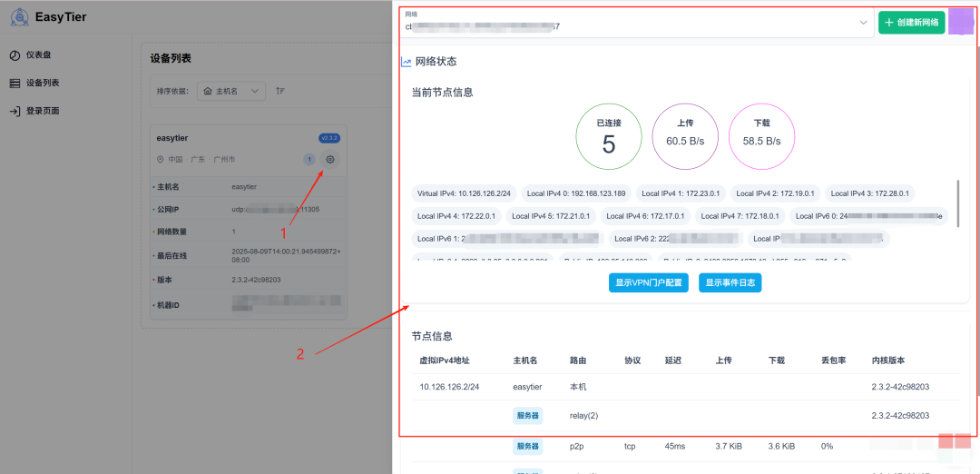Click 上传 column header in node table
This screenshot has width=980, height=474.
coord(724,360)
